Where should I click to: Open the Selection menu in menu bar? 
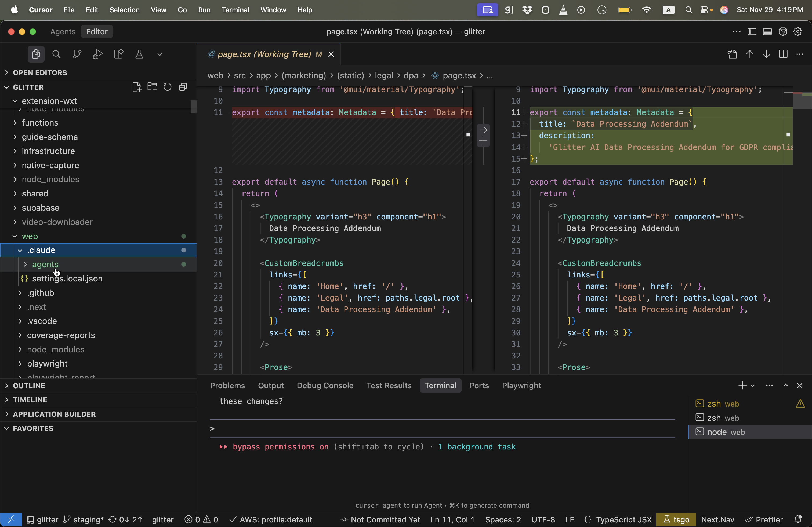[124, 10]
